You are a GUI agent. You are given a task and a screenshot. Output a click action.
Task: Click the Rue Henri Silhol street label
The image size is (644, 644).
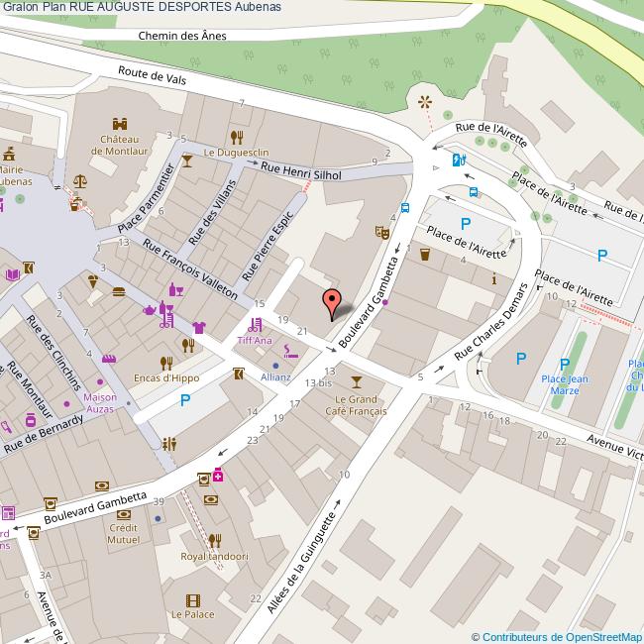coord(300,171)
